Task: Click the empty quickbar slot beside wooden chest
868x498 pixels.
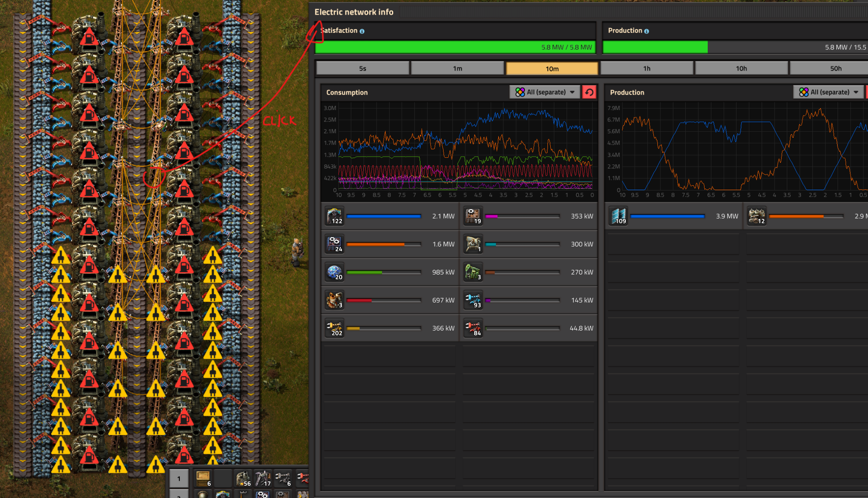Action: (x=223, y=478)
